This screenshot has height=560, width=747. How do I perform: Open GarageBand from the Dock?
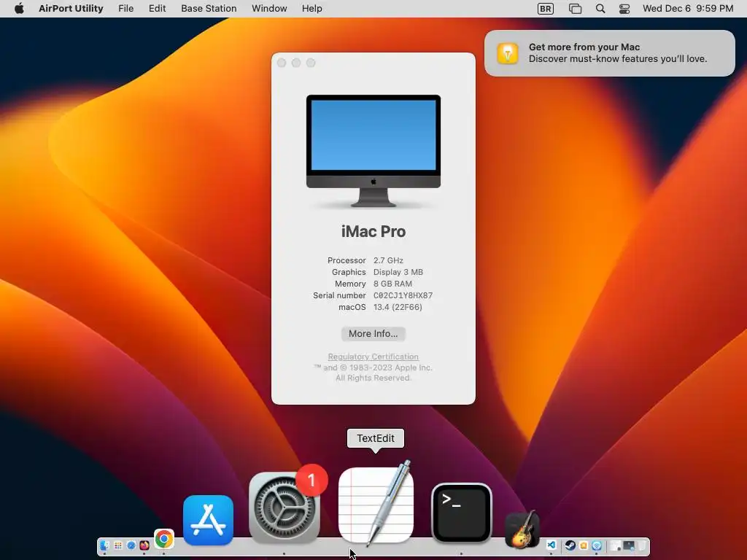click(522, 529)
